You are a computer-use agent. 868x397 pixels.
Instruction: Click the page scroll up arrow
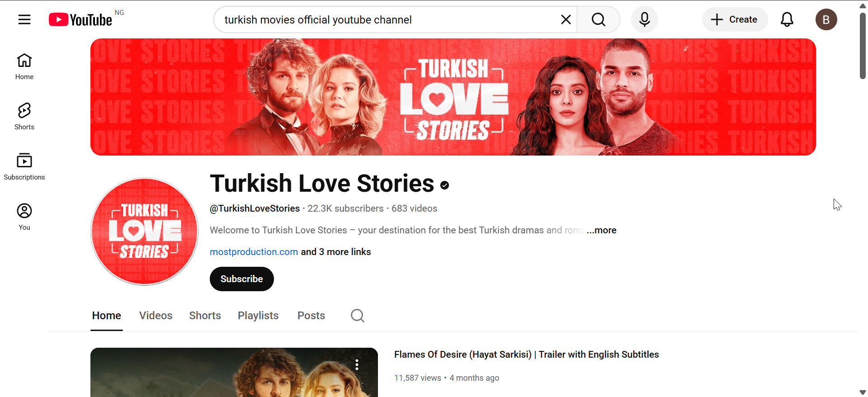(x=863, y=6)
